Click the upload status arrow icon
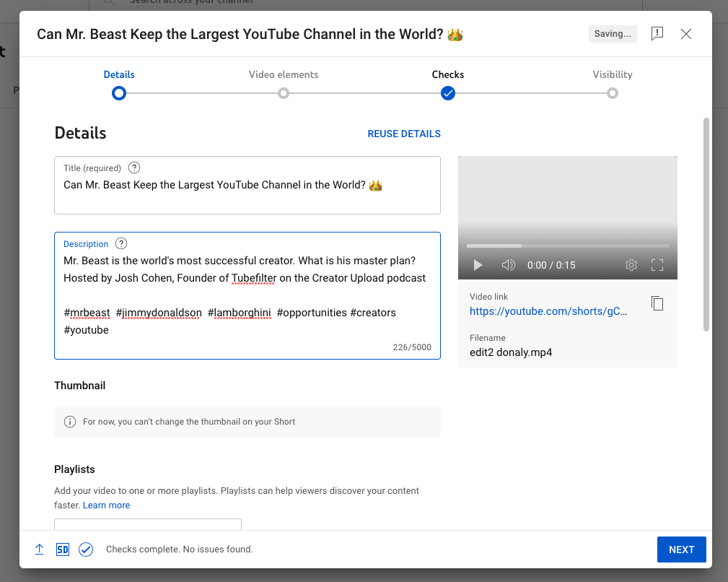This screenshot has width=728, height=582. 40,550
